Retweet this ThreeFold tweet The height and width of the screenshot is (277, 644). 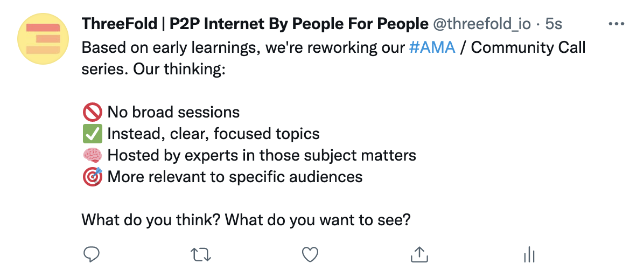[201, 255]
